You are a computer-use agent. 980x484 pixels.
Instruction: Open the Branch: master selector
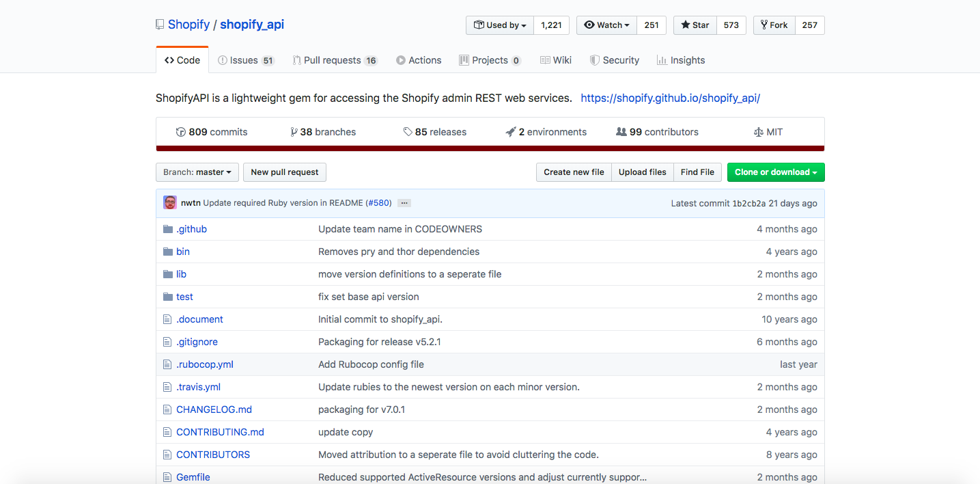point(197,172)
